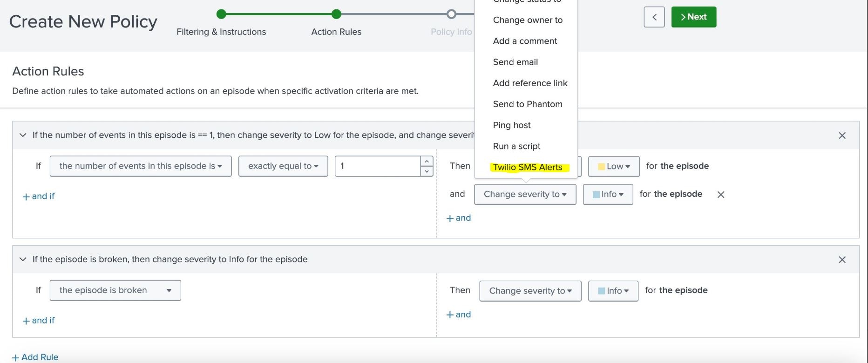Delete the second 'Change severity to Info' action
Viewport: 868px width, 363px height.
(x=721, y=195)
